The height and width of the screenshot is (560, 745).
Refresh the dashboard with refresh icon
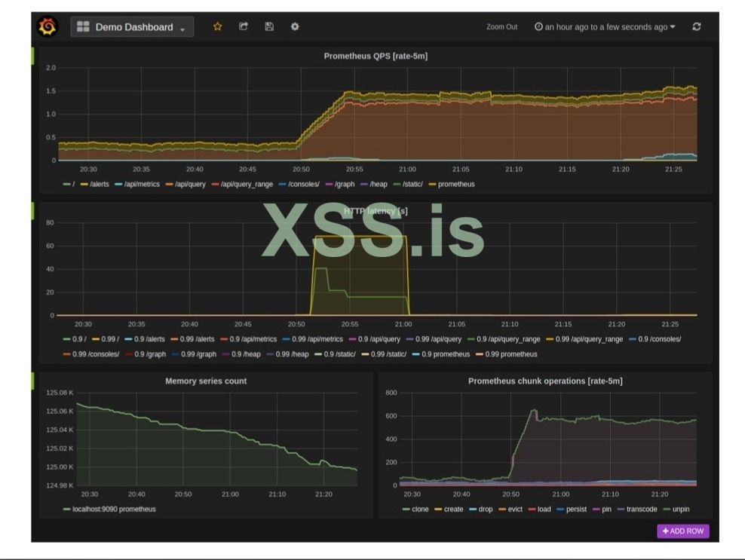pyautogui.click(x=696, y=26)
